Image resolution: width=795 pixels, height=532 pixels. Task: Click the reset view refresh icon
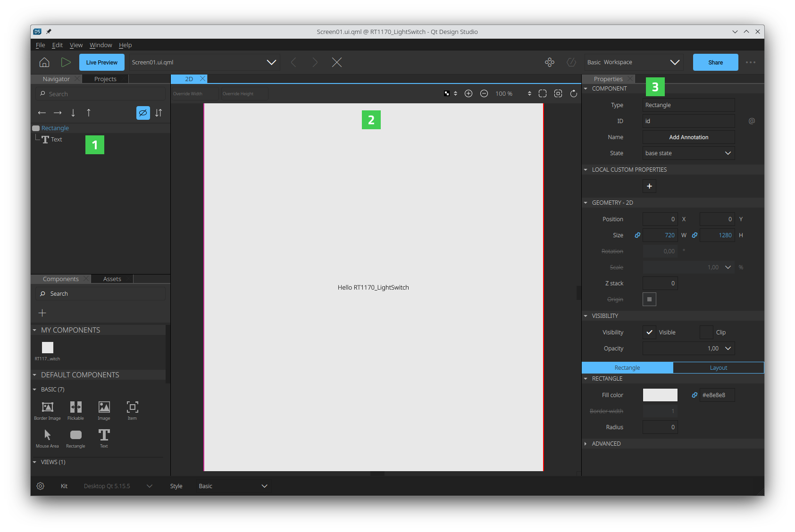pos(573,93)
